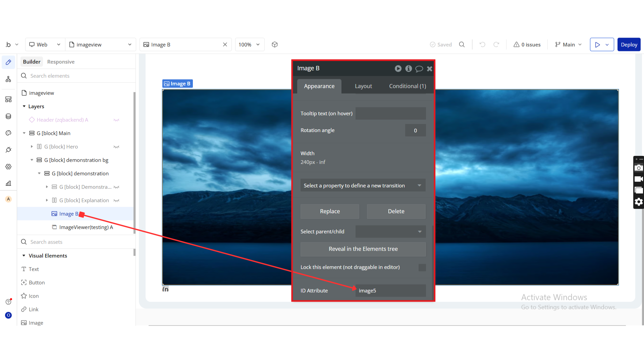Image resolution: width=644 pixels, height=362 pixels.
Task: Open the Styles palette icon in sidebar
Action: (8, 133)
